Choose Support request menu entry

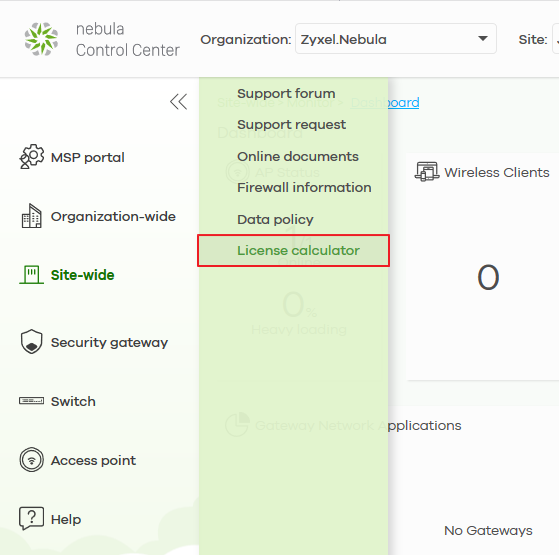click(291, 125)
